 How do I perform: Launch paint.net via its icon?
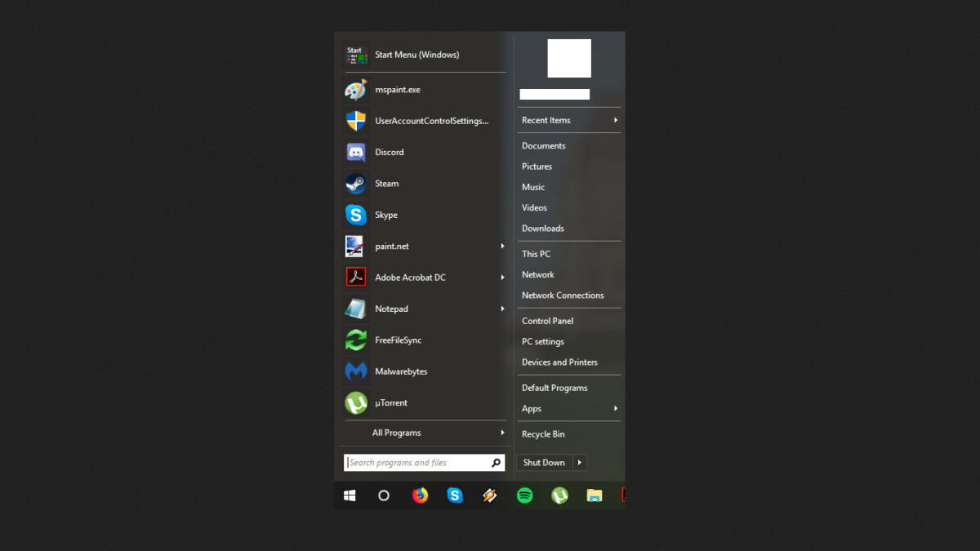(355, 246)
